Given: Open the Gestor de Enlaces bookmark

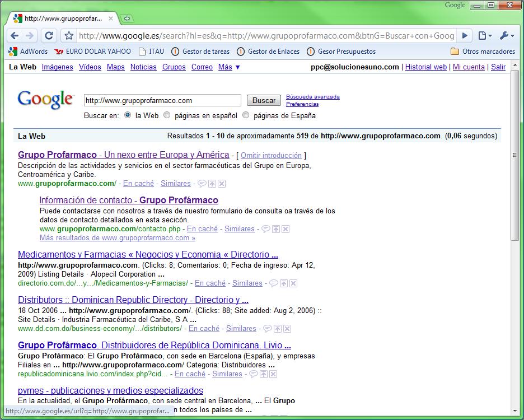Looking at the screenshot, I should 268,52.
